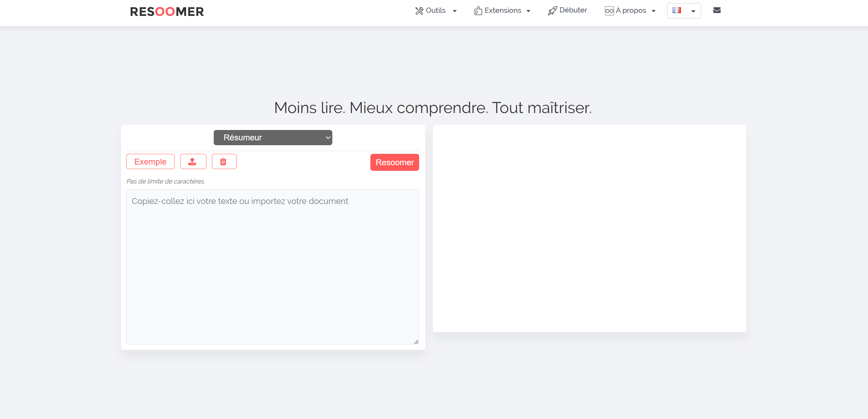Screen dimensions: 868x419
Task: Click the À propos glasses icon
Action: point(609,11)
